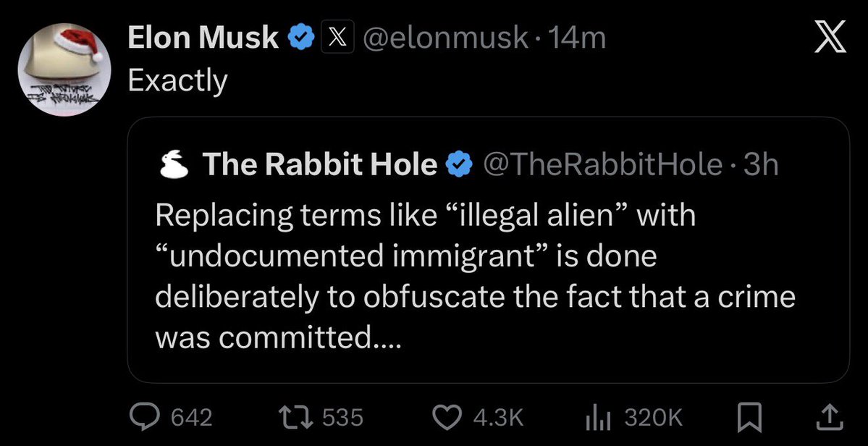Click The Rabbit Hole's rabbit avatar
The width and height of the screenshot is (868, 446).
(x=172, y=166)
